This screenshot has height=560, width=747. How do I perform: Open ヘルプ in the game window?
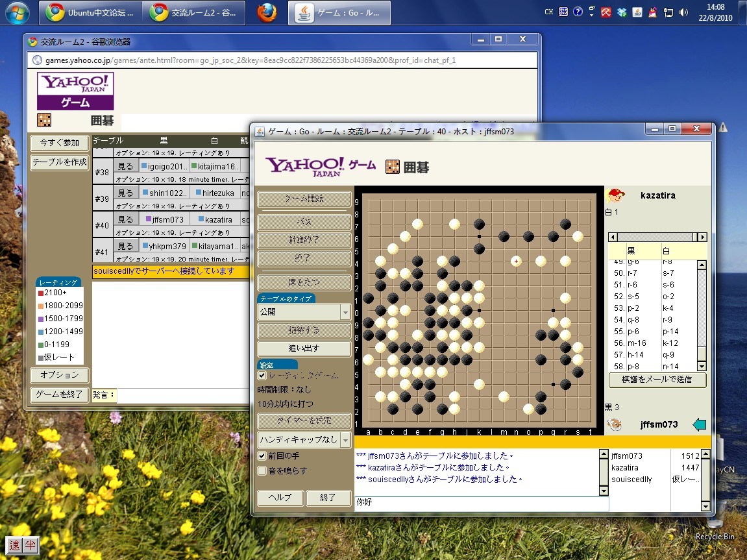tap(280, 497)
